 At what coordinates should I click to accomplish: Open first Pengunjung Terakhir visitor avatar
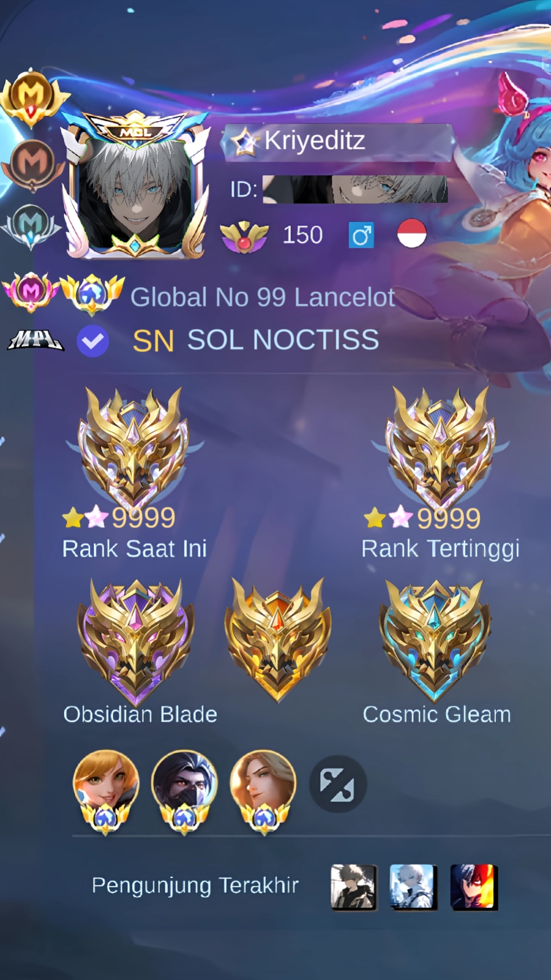(354, 887)
